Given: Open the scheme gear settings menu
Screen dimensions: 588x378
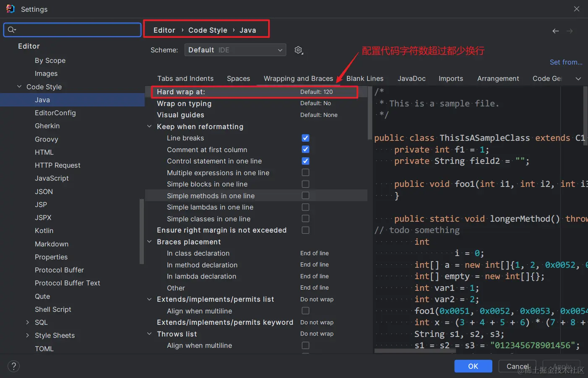Looking at the screenshot, I should coord(299,50).
